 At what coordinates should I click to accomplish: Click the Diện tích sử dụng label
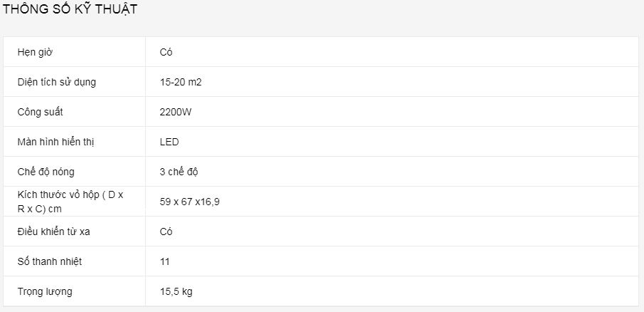pyautogui.click(x=57, y=82)
